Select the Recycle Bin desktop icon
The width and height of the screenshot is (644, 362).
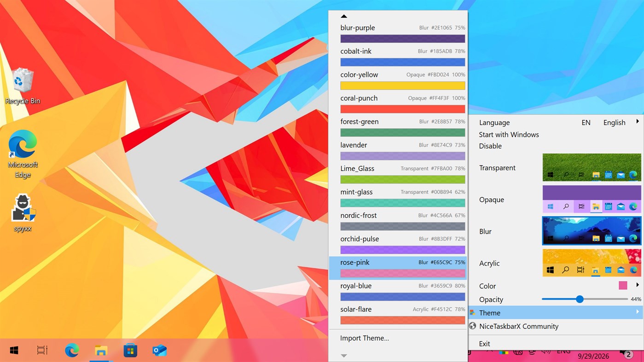click(x=23, y=86)
